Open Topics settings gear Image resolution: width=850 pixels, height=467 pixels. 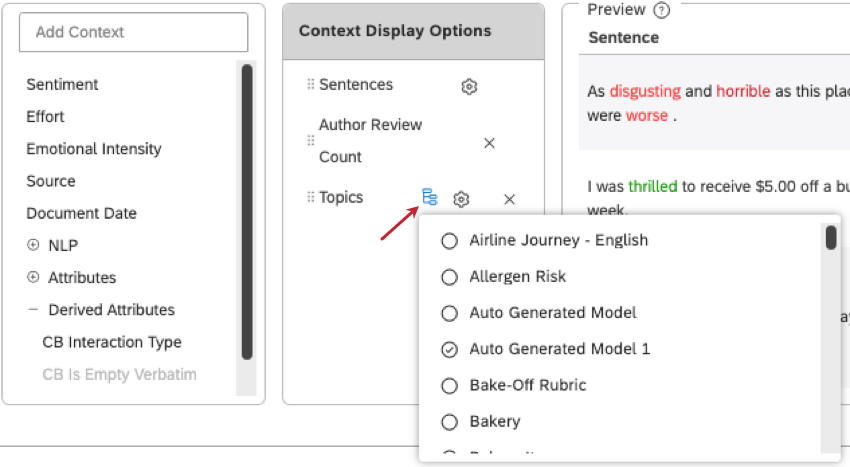pos(461,199)
